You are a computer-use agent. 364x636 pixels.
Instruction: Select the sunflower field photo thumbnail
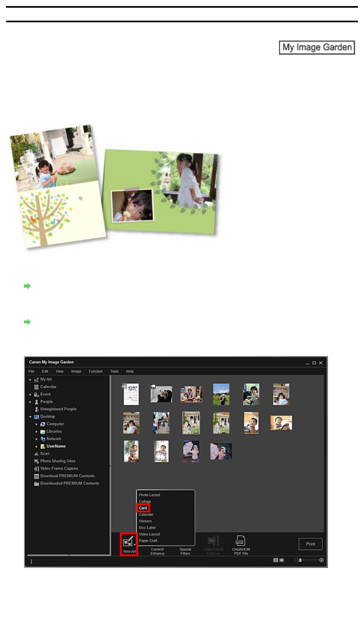click(x=221, y=394)
